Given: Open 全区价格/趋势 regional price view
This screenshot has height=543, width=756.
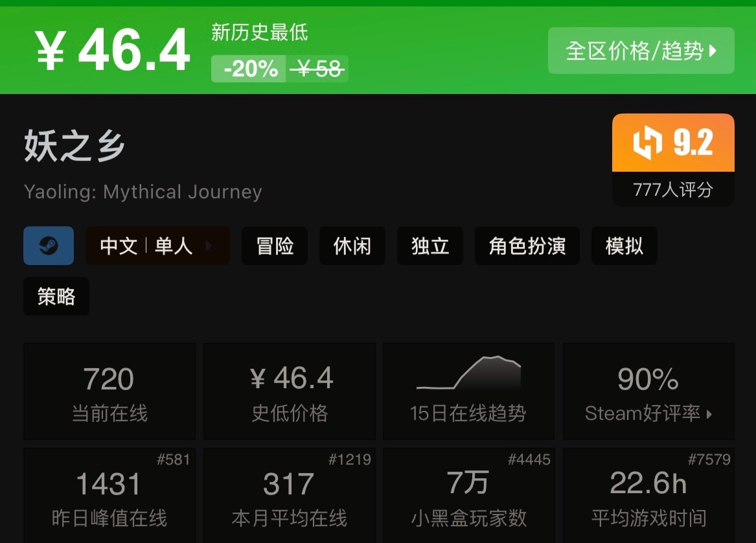Looking at the screenshot, I should pyautogui.click(x=641, y=51).
